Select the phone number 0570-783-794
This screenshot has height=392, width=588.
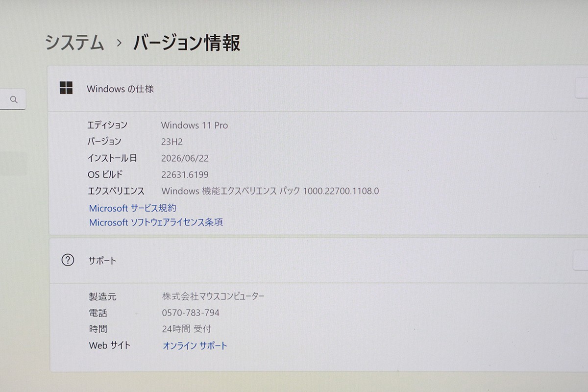click(x=191, y=313)
